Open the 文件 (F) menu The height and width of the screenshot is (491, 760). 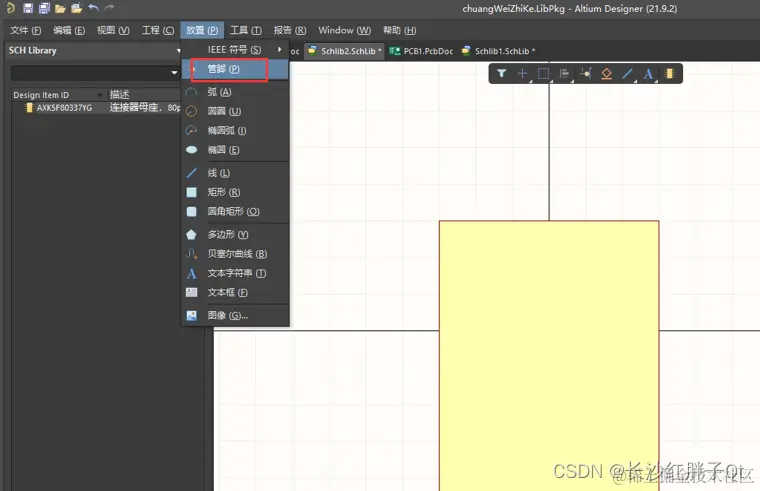[26, 30]
